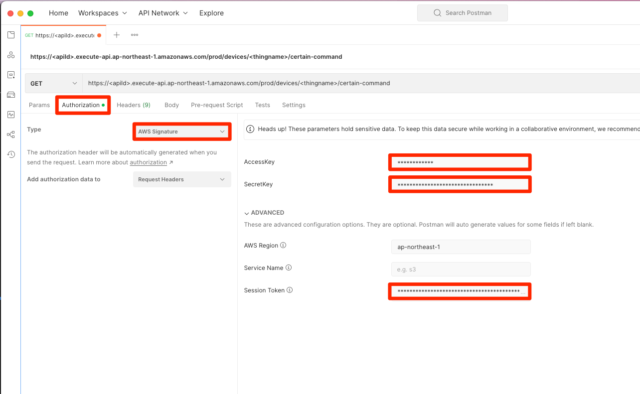The image size is (640, 394).
Task: Click the request URL input field
Action: click(x=361, y=83)
